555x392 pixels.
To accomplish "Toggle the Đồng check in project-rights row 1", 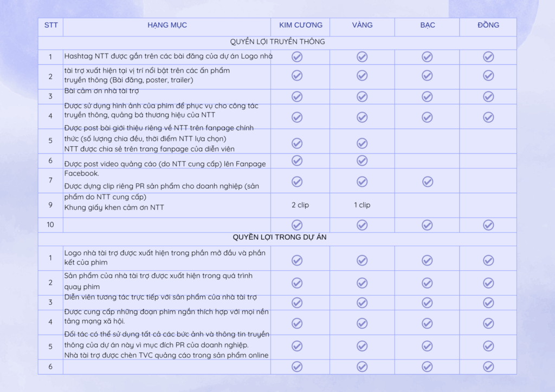I will 488,260.
